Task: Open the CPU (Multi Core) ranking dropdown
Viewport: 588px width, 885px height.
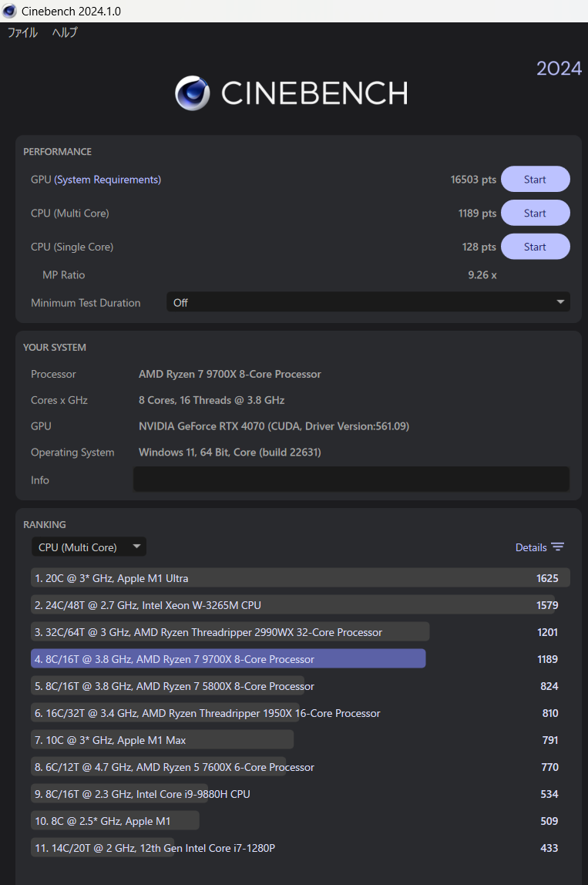Action: tap(89, 547)
